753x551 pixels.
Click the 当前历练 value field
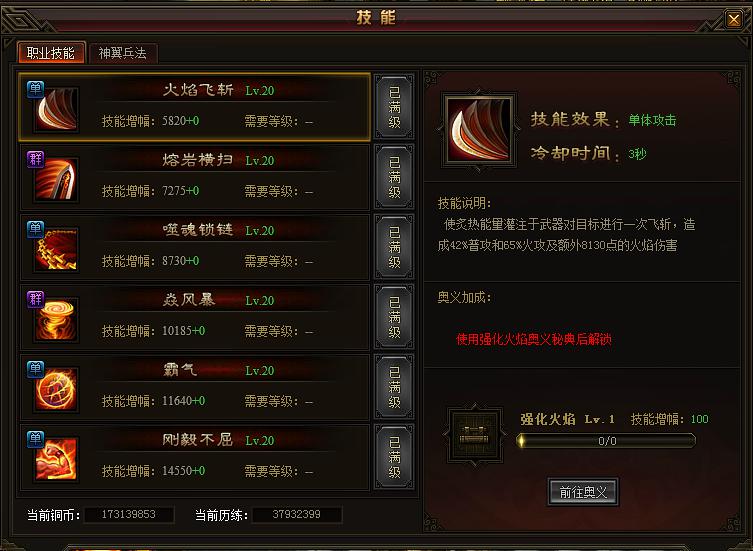tap(297, 514)
